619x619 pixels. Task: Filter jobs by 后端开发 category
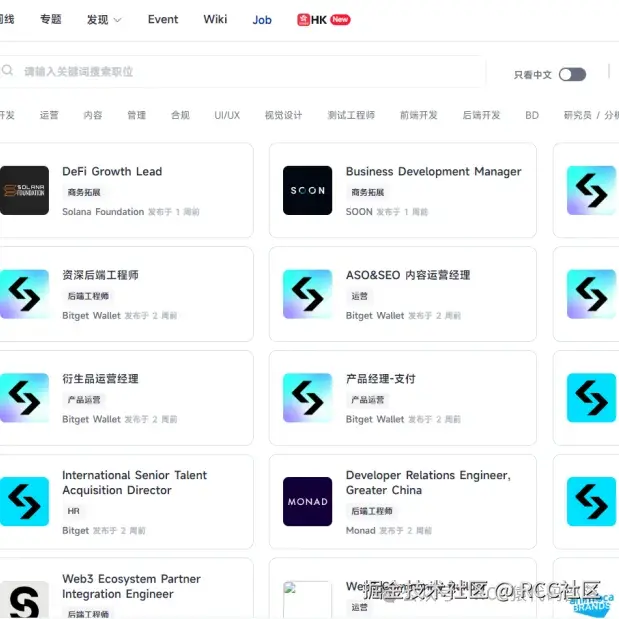(482, 115)
